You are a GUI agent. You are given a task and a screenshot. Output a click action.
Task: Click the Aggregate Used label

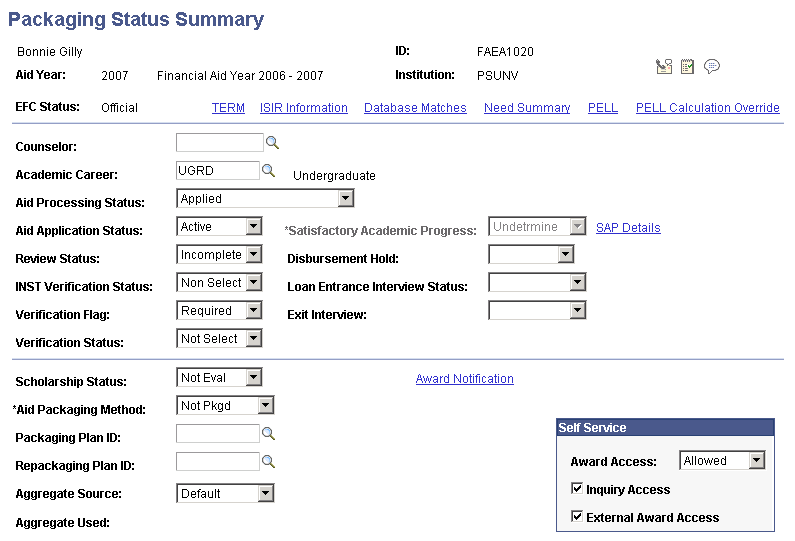(x=62, y=523)
